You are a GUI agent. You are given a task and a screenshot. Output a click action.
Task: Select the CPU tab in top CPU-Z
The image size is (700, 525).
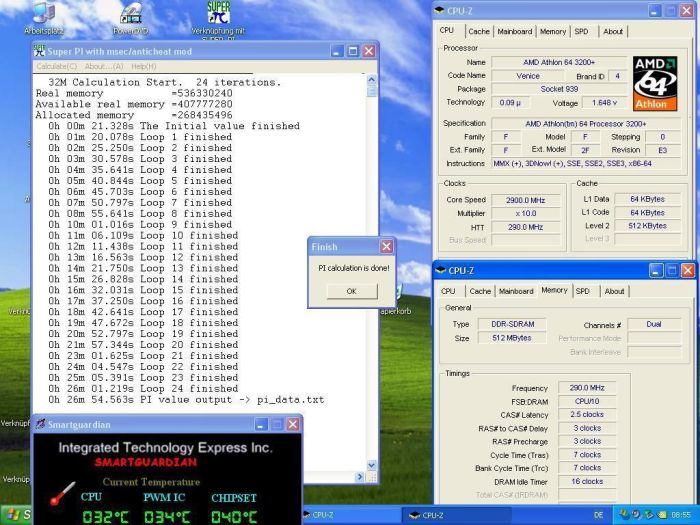tap(447, 30)
